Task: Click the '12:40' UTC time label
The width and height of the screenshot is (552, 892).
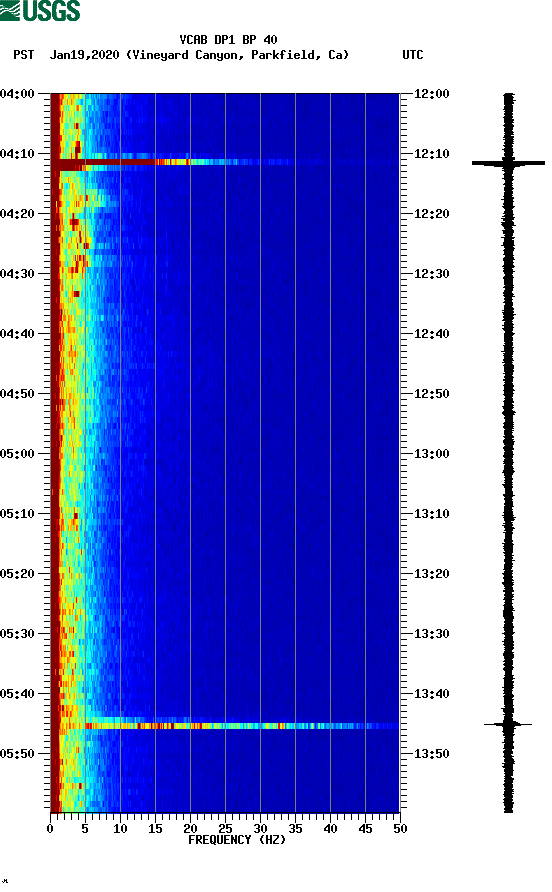Action: 431,333
